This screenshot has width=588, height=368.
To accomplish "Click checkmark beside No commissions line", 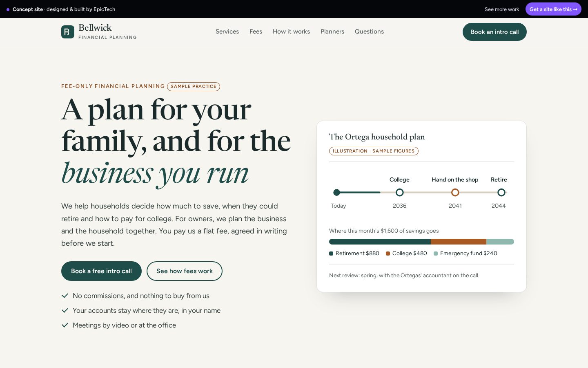I will point(65,296).
